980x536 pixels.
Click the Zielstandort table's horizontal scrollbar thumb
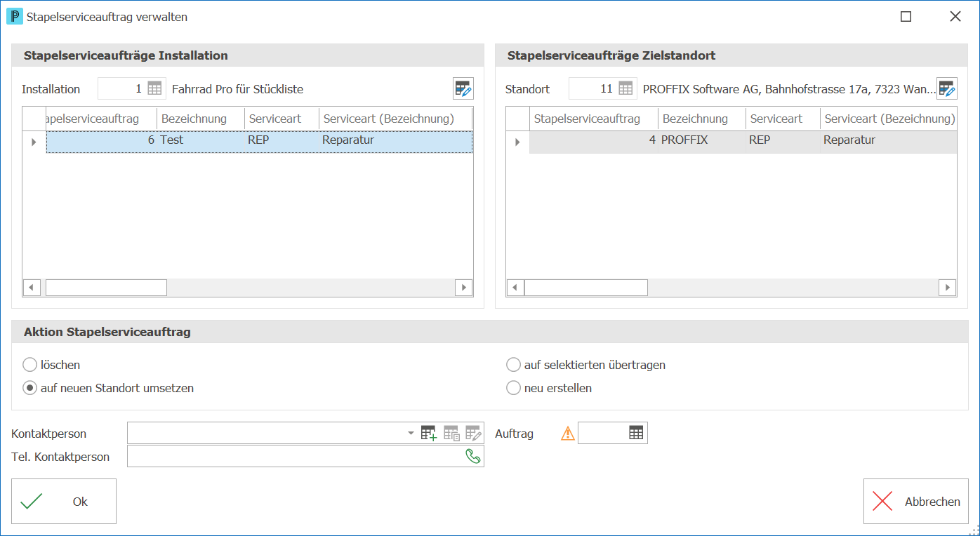[x=586, y=288]
